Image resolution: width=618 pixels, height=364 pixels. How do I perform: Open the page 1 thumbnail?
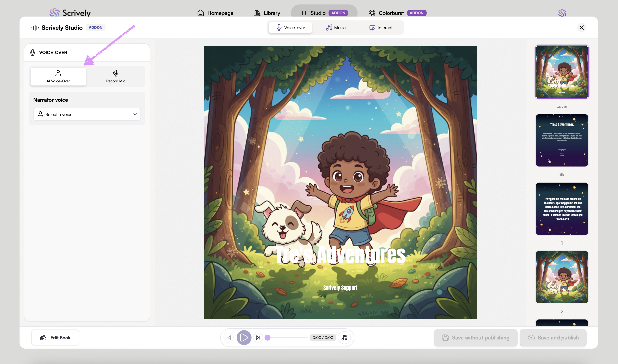click(562, 208)
